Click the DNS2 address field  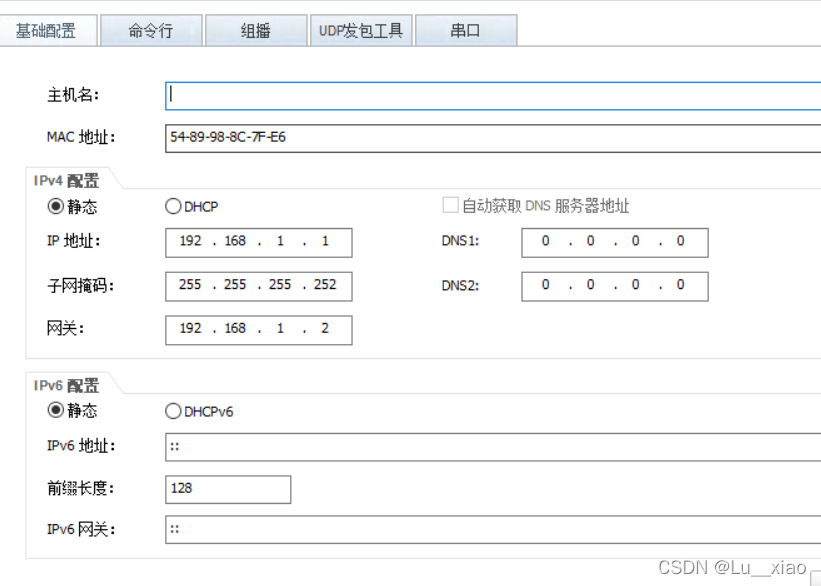(x=615, y=286)
